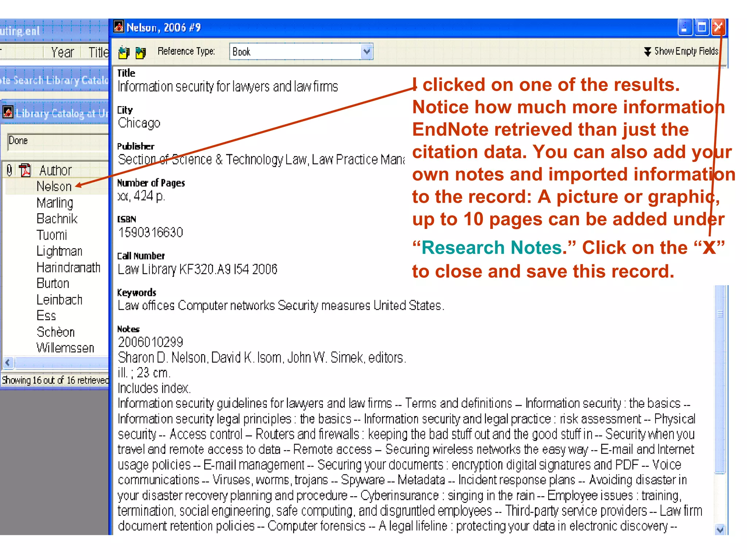
Task: Click the City field value Chicago
Action: [x=139, y=123]
